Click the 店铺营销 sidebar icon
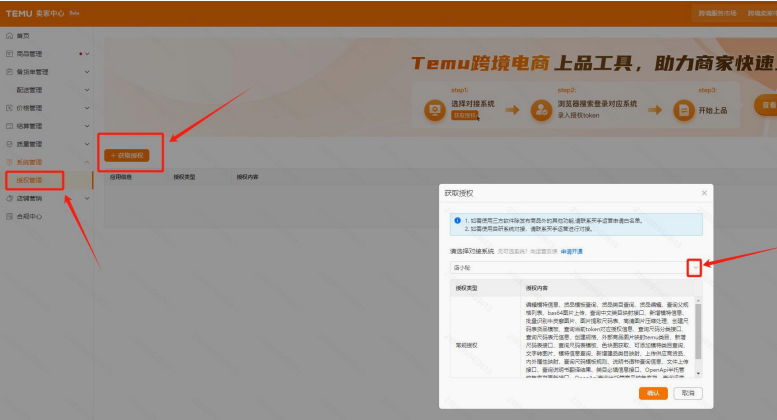The width and height of the screenshot is (777, 420). (x=9, y=198)
